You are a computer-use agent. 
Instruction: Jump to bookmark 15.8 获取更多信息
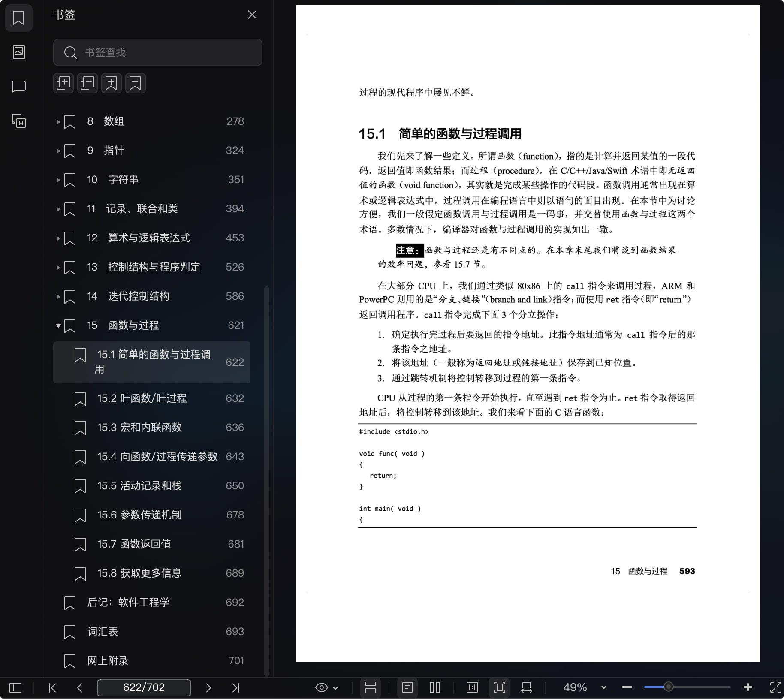[152, 573]
